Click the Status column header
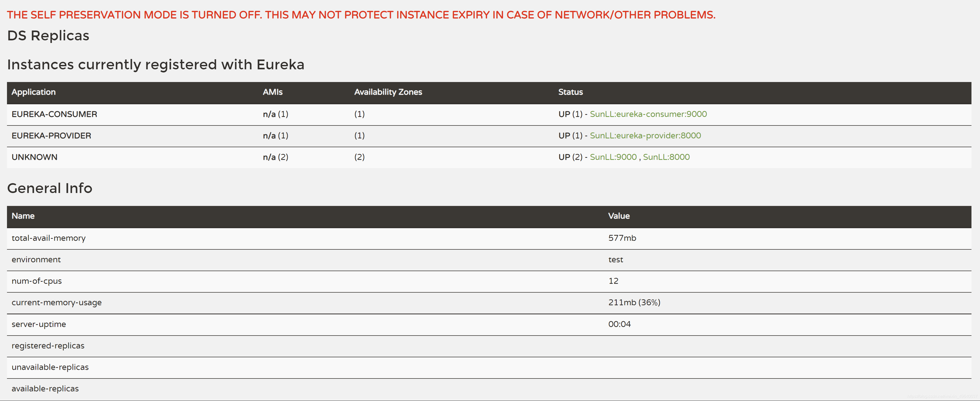 pyautogui.click(x=570, y=92)
